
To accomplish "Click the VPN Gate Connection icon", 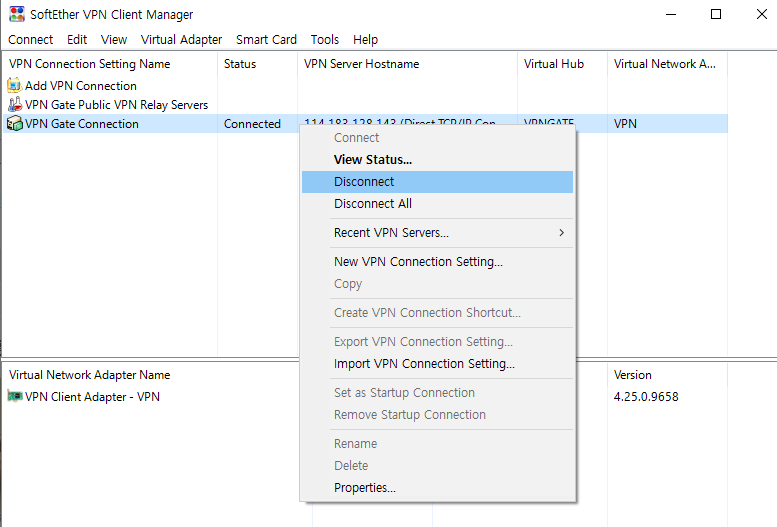I will point(15,123).
